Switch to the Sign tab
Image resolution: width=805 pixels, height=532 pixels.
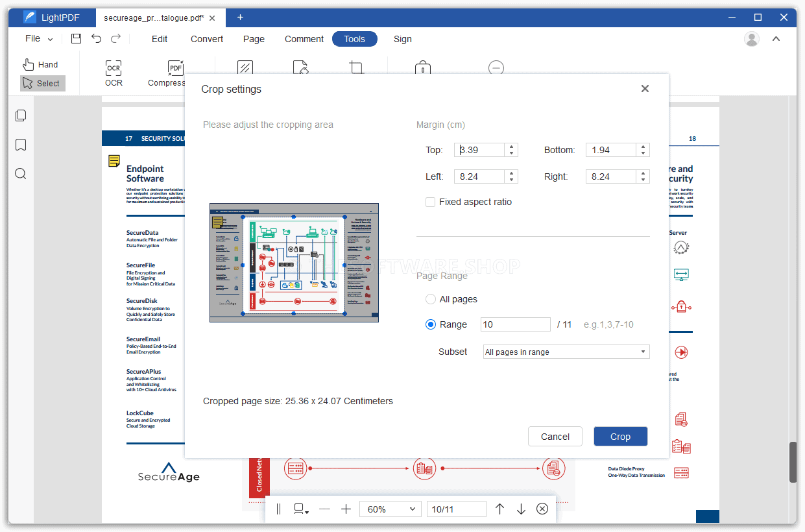[x=403, y=39]
